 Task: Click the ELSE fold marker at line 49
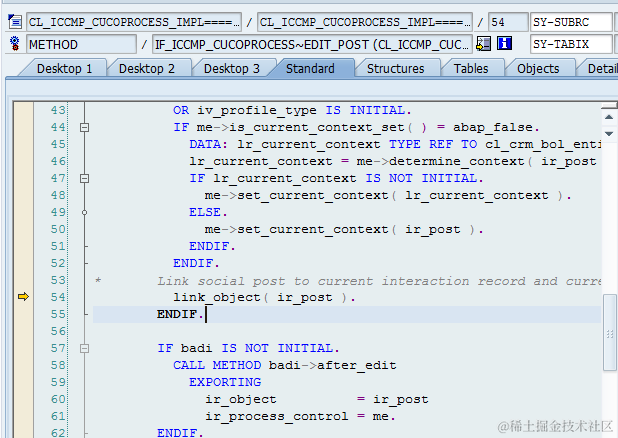click(x=84, y=212)
